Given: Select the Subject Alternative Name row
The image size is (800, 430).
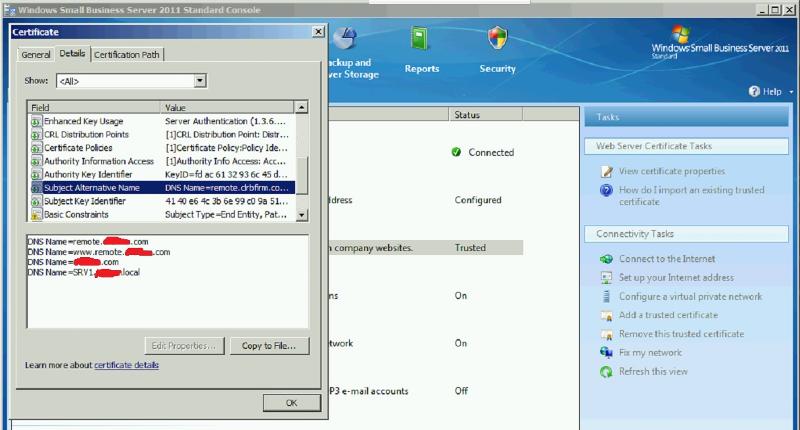Looking at the screenshot, I should coord(162,188).
